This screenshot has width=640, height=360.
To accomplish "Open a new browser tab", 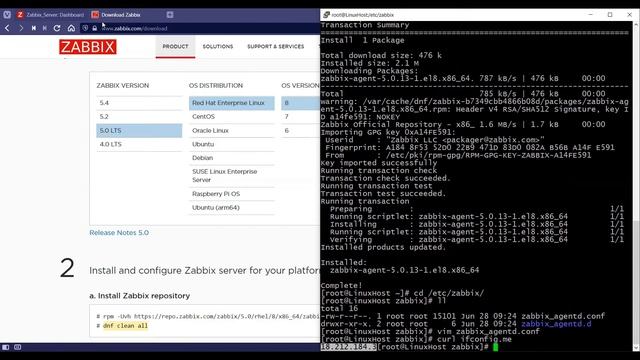I will pos(170,15).
